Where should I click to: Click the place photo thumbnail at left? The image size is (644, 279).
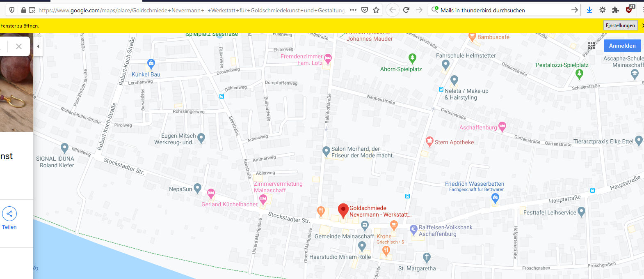(16, 94)
